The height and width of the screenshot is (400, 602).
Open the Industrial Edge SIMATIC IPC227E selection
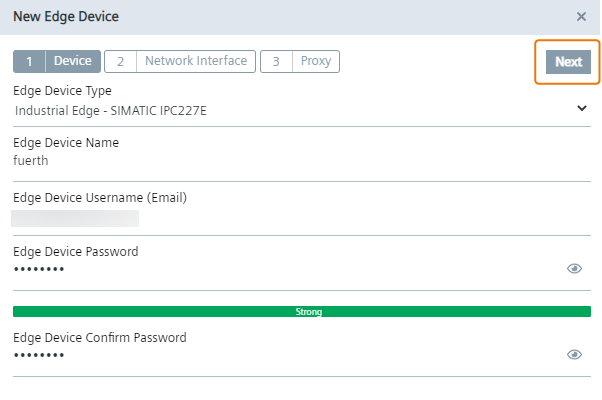point(118,110)
